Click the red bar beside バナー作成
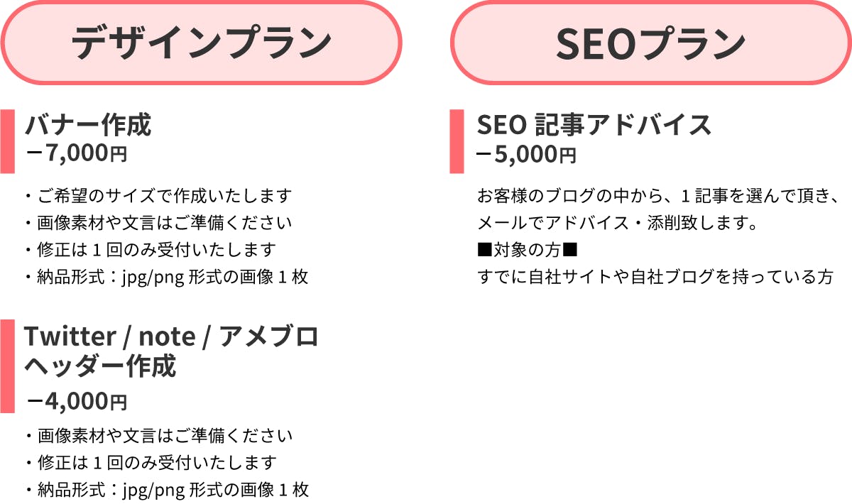This screenshot has height=504, width=852. pyautogui.click(x=7, y=141)
